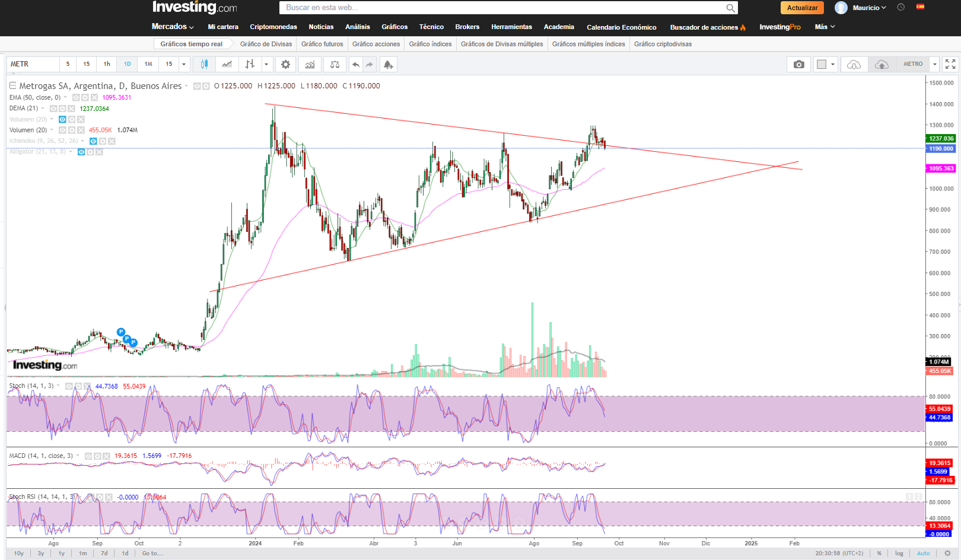Click the Go to... button
Viewport: 961px width, 560px height.
(152, 553)
